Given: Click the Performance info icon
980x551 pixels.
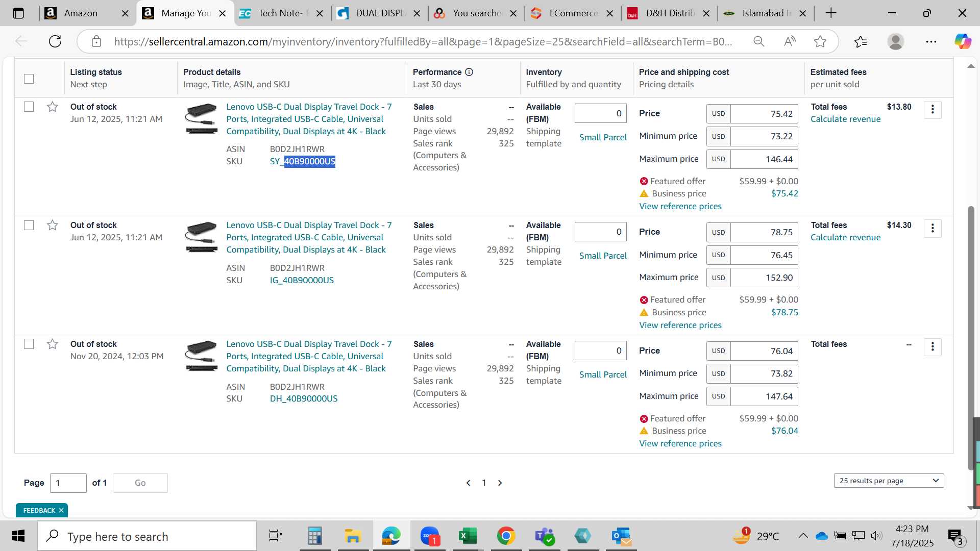Looking at the screenshot, I should 469,72.
